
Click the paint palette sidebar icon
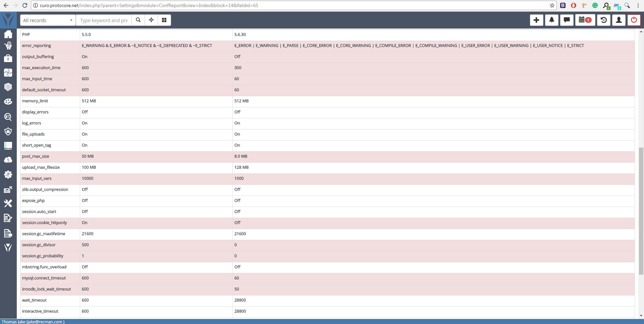point(8,102)
